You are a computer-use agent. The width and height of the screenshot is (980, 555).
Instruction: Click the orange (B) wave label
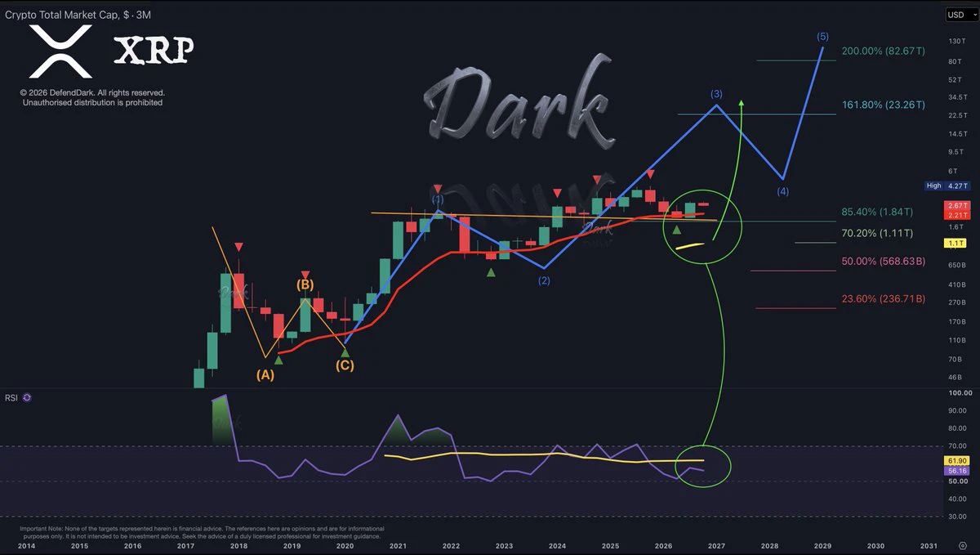[x=305, y=285]
